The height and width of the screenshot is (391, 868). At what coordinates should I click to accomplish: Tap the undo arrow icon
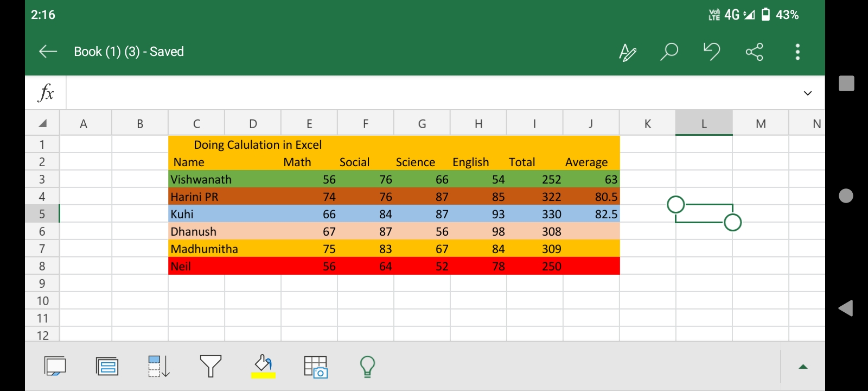[711, 52]
